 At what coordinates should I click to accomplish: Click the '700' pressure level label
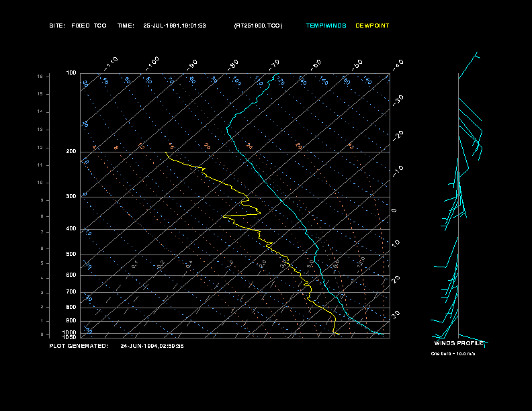71,292
